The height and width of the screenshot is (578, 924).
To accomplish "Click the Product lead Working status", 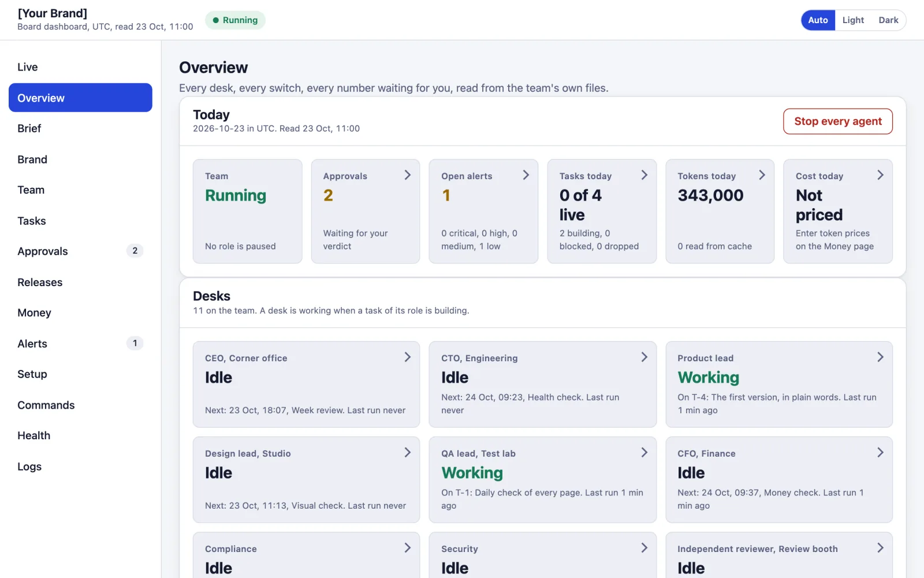I will [708, 377].
